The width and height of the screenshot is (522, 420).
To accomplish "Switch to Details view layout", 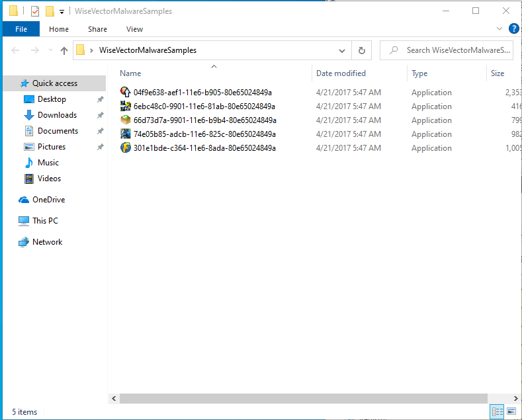I will tap(497, 412).
